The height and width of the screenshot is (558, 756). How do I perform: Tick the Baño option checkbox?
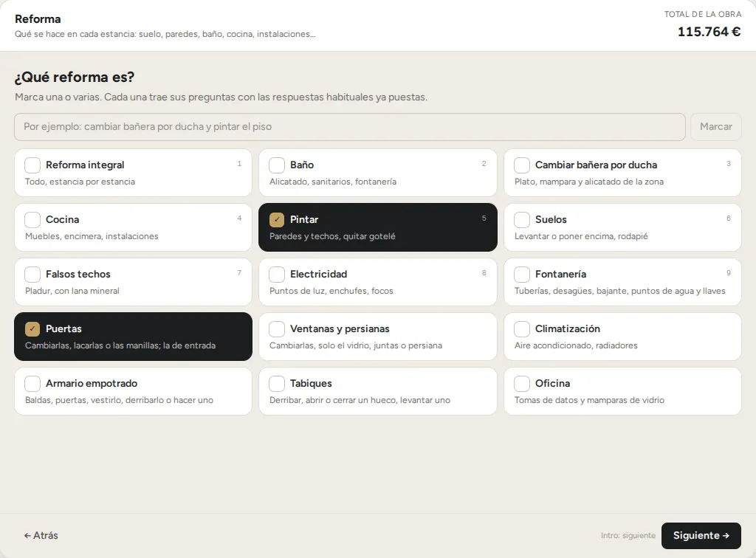pyautogui.click(x=277, y=165)
